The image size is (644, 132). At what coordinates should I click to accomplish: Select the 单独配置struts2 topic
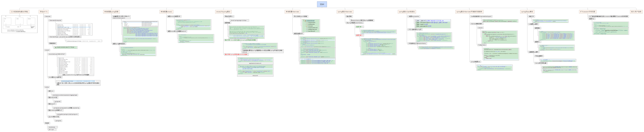pyautogui.click(x=166, y=12)
